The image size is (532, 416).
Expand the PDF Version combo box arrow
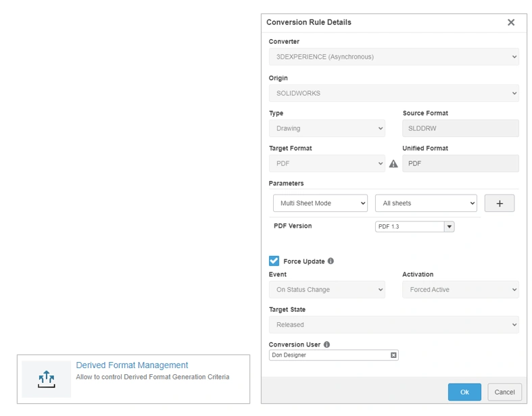pos(449,227)
